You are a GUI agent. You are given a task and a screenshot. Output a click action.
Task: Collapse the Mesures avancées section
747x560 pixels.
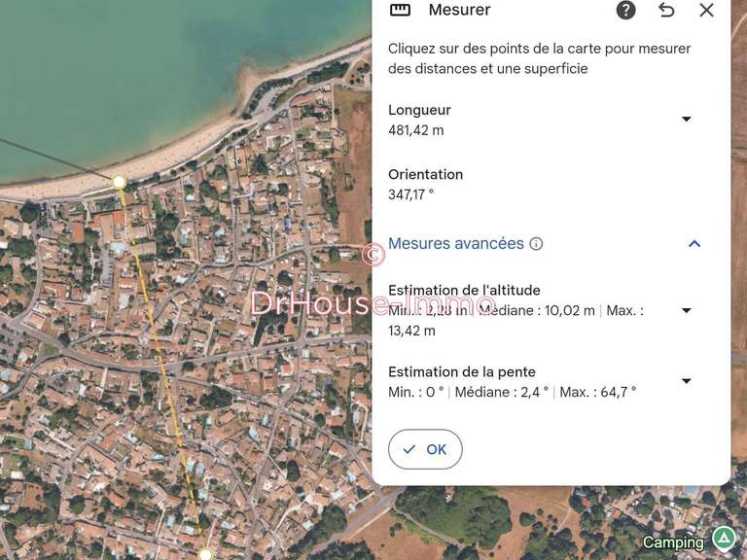point(694,244)
